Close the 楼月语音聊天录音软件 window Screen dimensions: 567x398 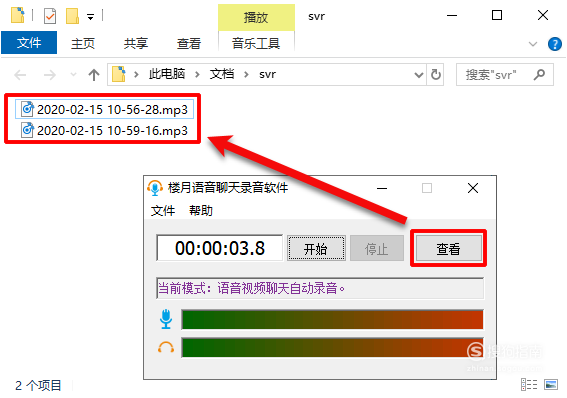473,188
